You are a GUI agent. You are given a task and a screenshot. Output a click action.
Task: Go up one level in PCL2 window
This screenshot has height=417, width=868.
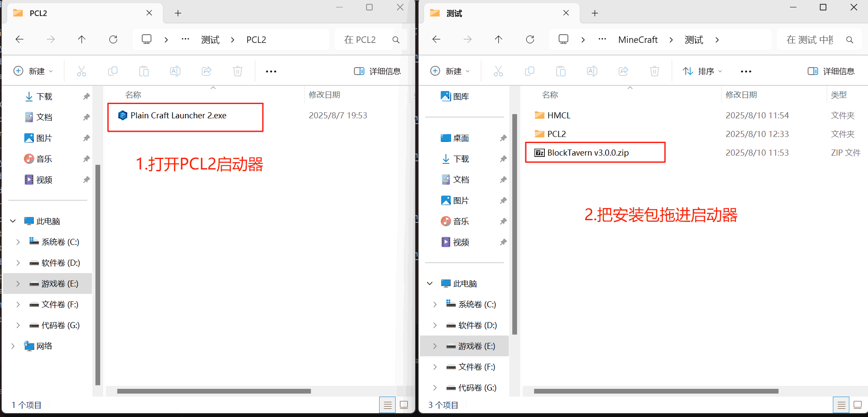[82, 39]
